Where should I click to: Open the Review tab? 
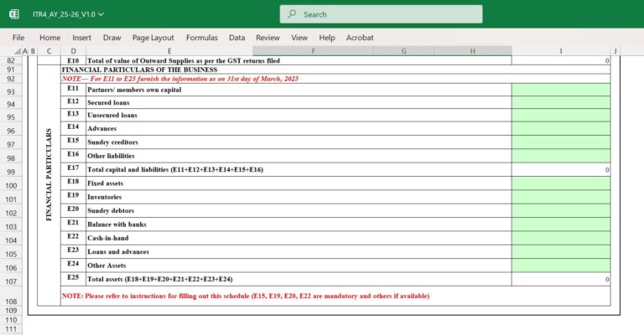point(267,38)
